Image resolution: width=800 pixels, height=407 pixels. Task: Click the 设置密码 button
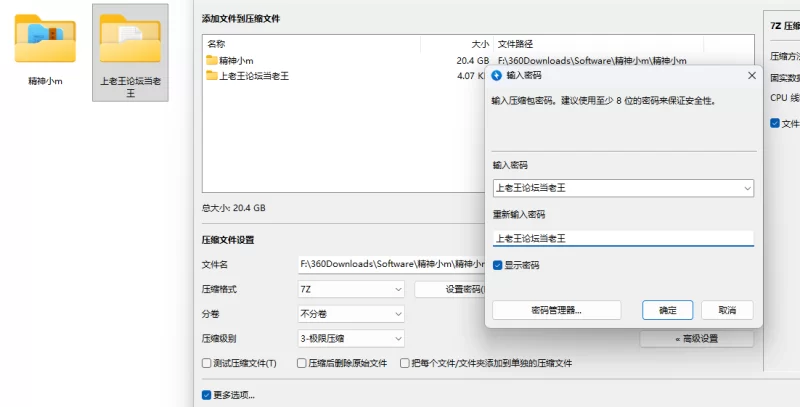(x=449, y=289)
